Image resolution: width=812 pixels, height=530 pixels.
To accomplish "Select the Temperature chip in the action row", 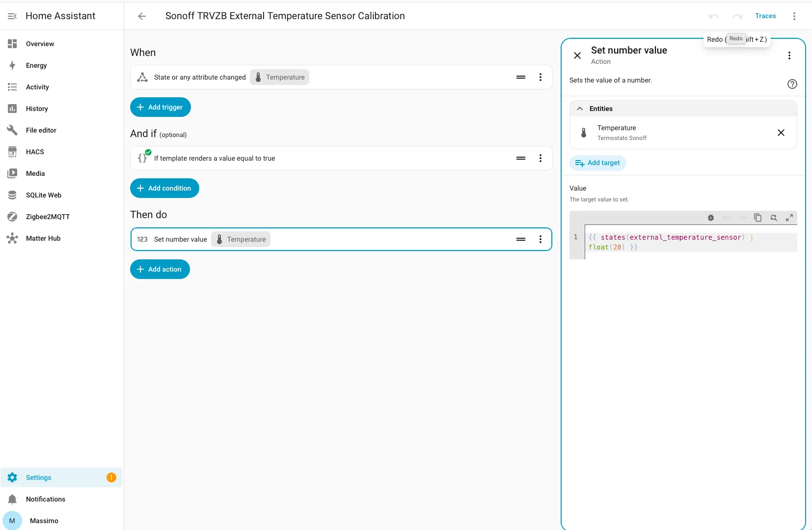I will [x=241, y=239].
